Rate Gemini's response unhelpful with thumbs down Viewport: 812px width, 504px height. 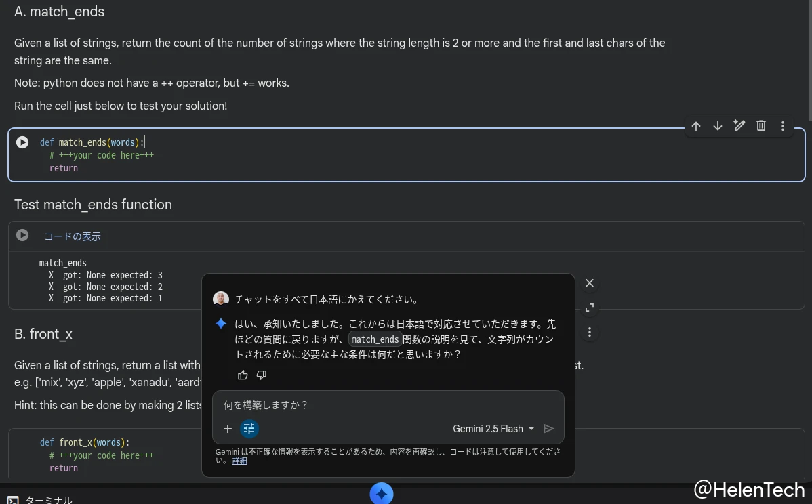pos(262,375)
